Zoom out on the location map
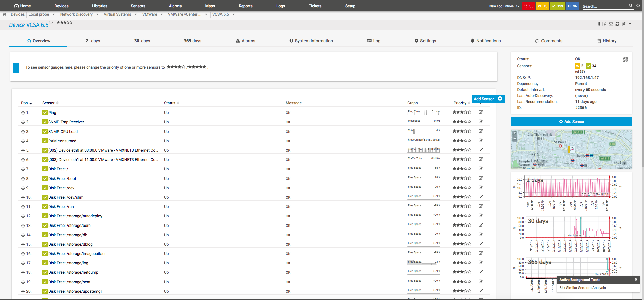Viewport: 644px width, 300px height. click(515, 138)
